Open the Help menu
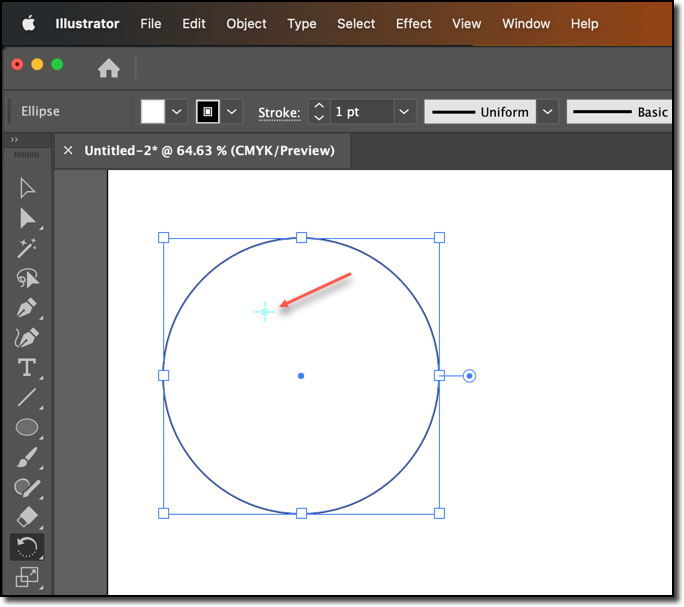 [585, 24]
